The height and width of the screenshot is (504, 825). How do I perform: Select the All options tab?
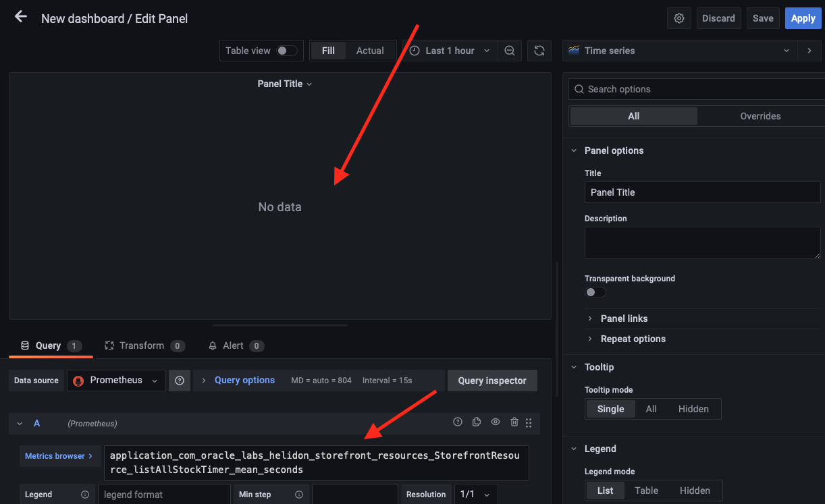pyautogui.click(x=633, y=116)
